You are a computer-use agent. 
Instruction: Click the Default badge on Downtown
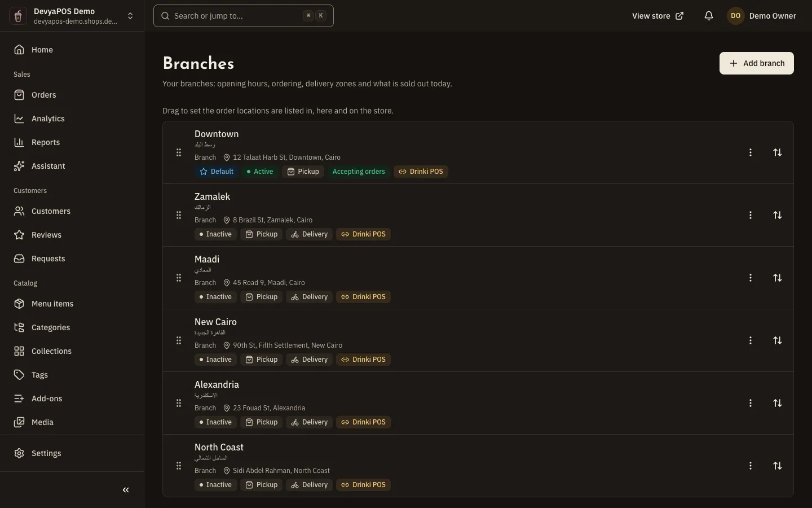pos(217,172)
